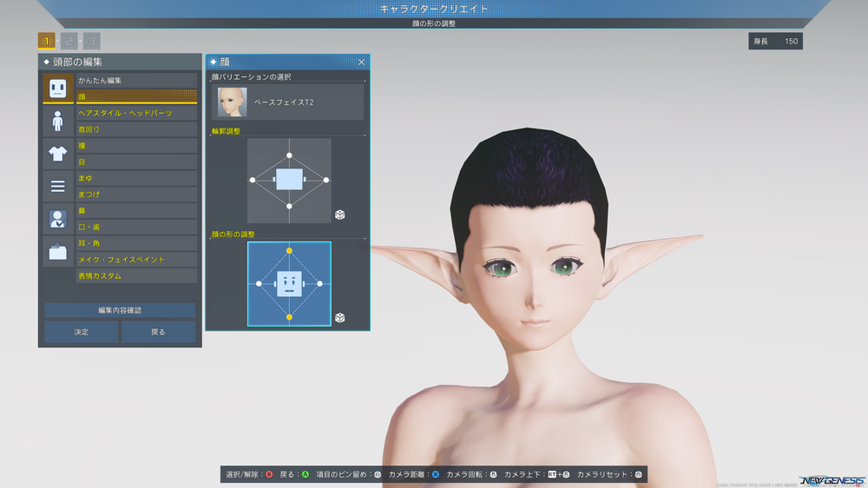The height and width of the screenshot is (488, 868).
Task: Click 戻る A button hint in the hint bar
Action: tap(294, 474)
